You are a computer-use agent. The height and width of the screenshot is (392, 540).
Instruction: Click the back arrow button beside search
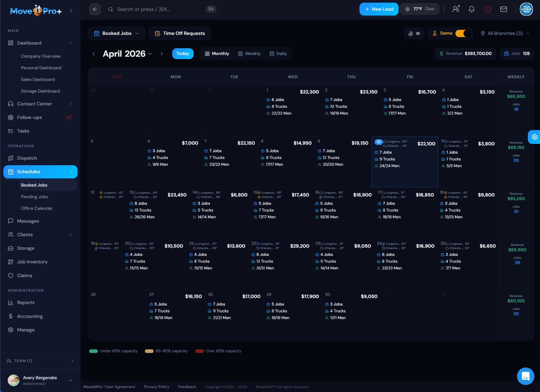(95, 9)
